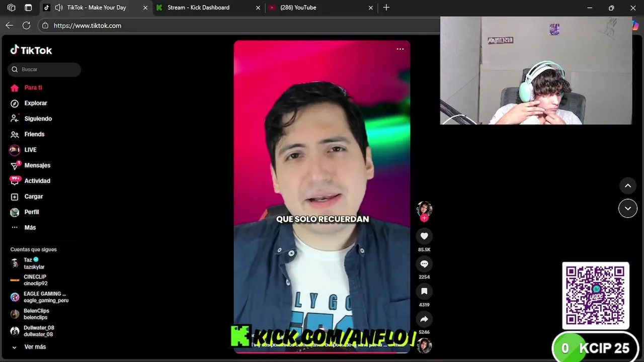The height and width of the screenshot is (362, 644).
Task: Open browser workspaces icon
Action: coord(12,8)
